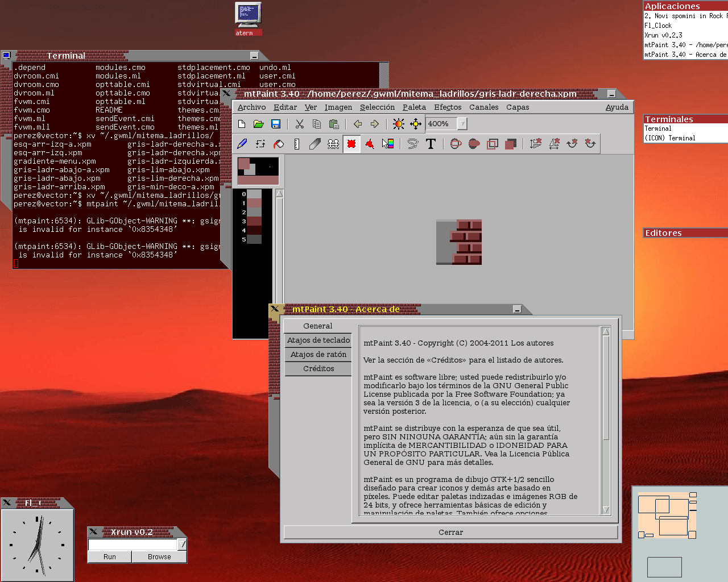Open the Paleta menu
728x582 pixels.
[414, 107]
